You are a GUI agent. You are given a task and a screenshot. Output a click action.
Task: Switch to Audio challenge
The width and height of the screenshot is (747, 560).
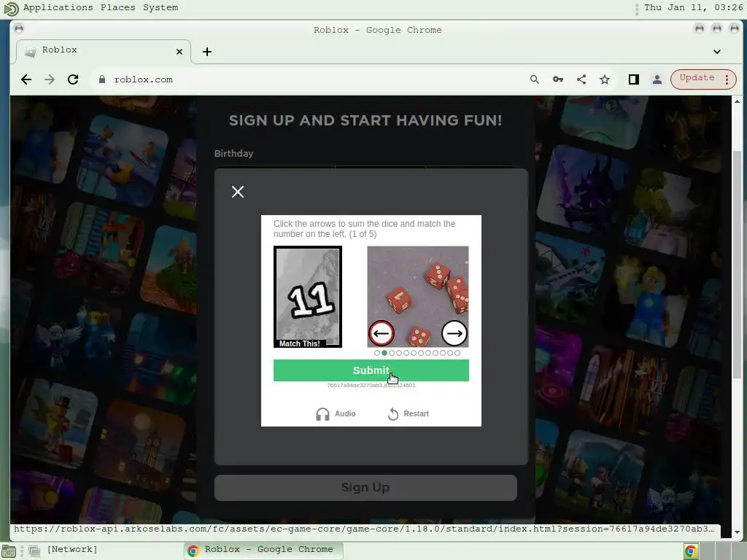click(x=336, y=414)
